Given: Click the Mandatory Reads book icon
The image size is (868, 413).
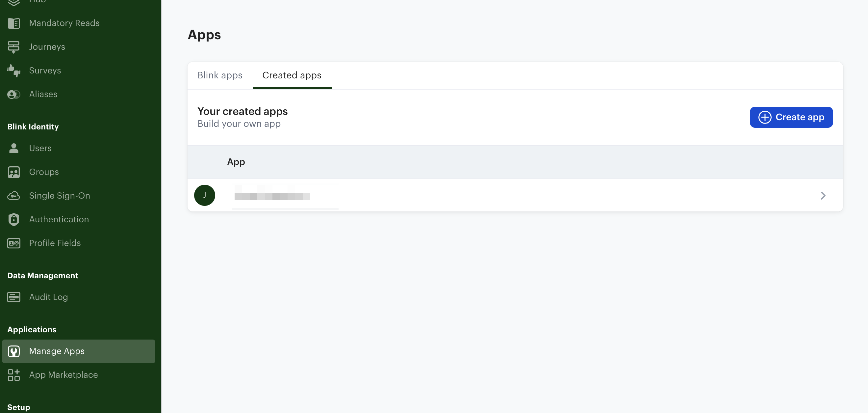Looking at the screenshot, I should (x=14, y=23).
